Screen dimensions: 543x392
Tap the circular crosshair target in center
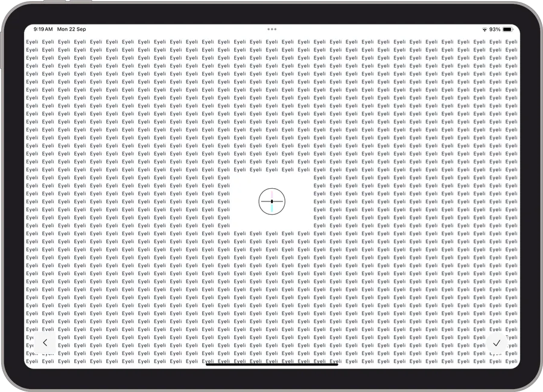[272, 201]
